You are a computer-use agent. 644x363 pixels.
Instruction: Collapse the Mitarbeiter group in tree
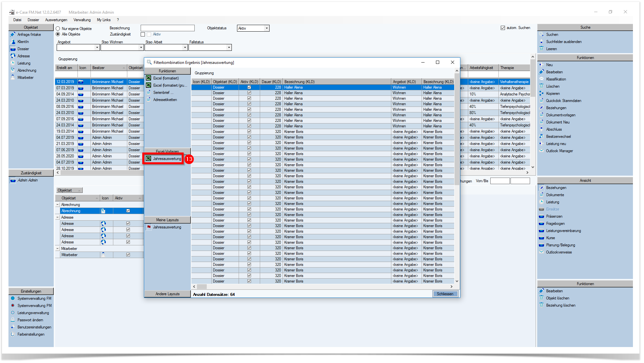58,249
